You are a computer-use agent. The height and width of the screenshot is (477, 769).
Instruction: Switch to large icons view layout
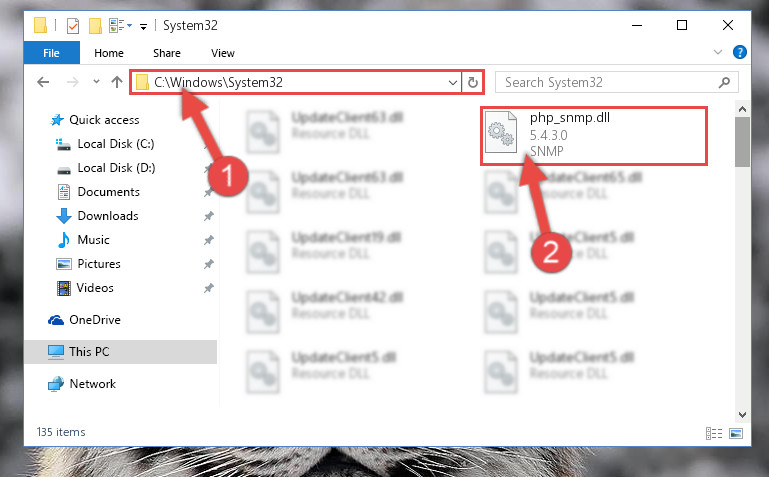(x=736, y=433)
